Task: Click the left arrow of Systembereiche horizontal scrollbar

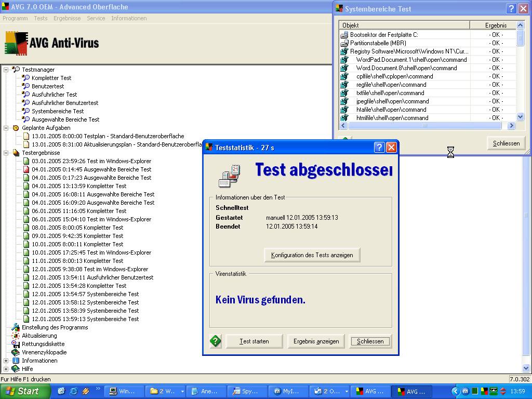Action: [343, 126]
